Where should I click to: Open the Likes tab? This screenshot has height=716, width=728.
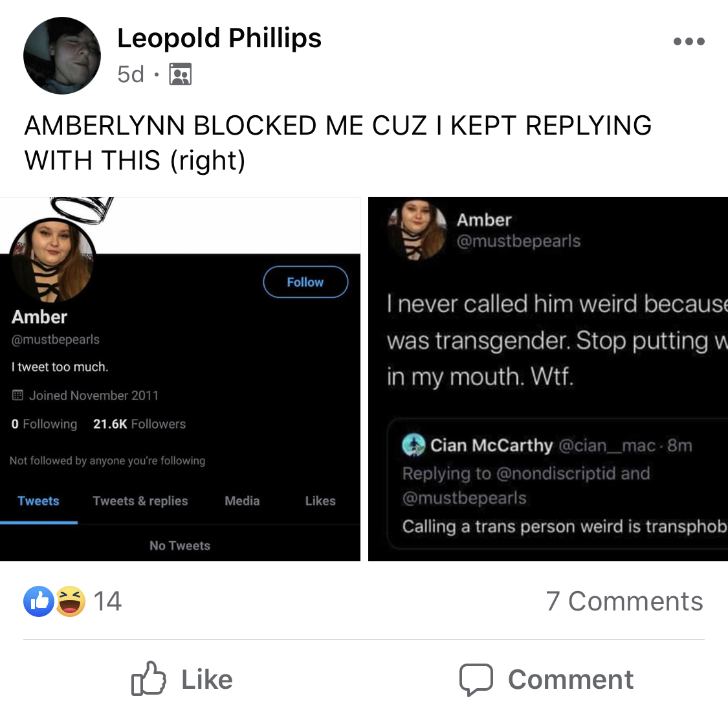(x=320, y=501)
